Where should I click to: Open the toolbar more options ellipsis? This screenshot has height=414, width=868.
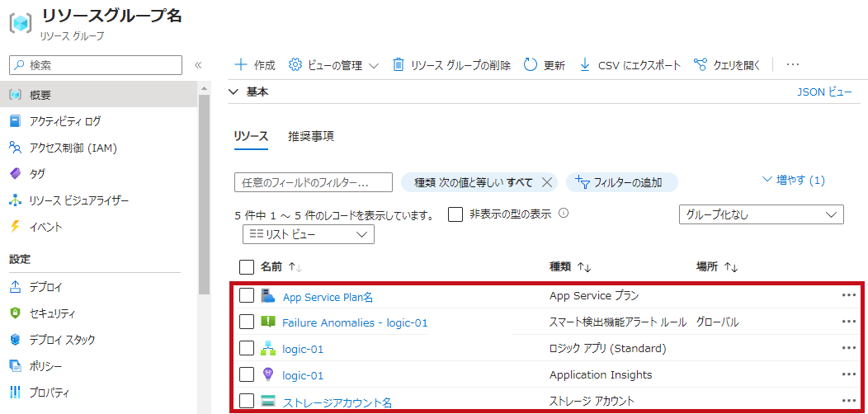[x=793, y=65]
